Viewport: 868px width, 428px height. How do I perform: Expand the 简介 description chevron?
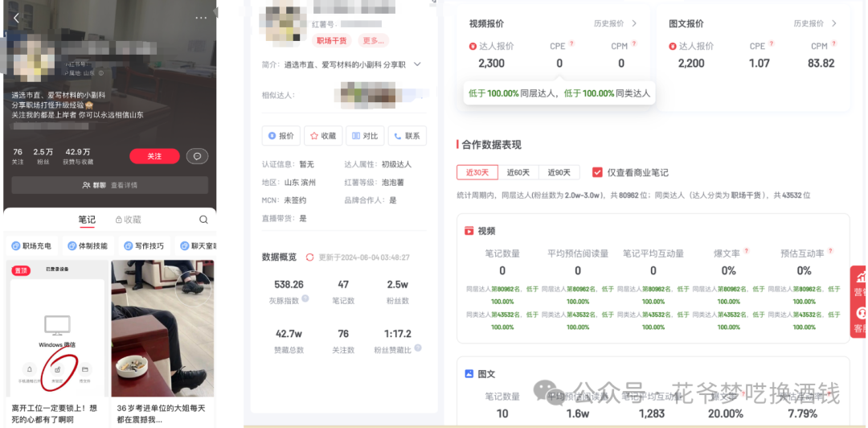click(417, 64)
